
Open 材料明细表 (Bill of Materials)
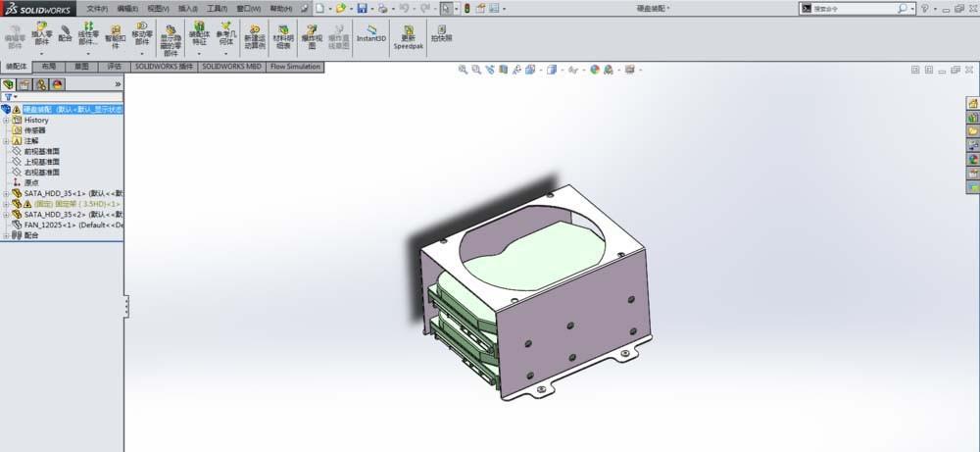tap(283, 37)
